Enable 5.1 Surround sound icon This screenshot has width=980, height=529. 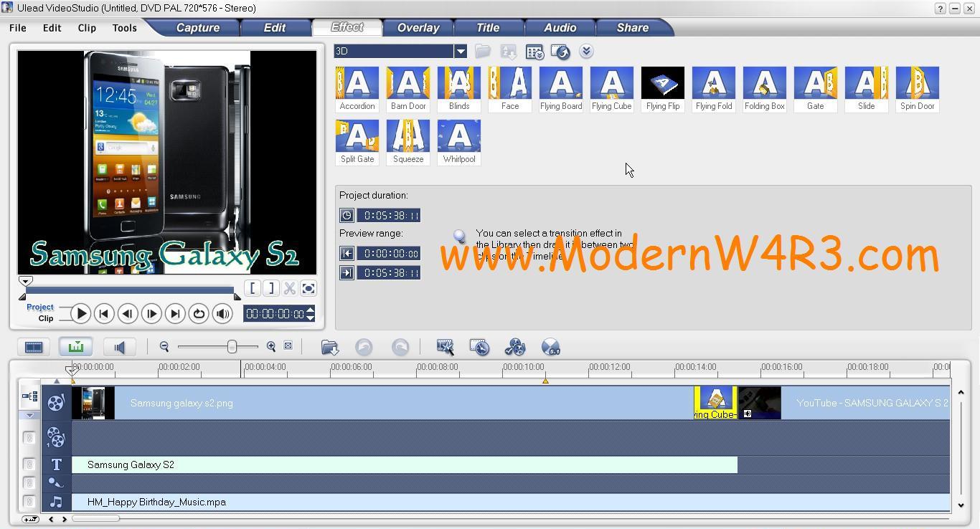[550, 347]
